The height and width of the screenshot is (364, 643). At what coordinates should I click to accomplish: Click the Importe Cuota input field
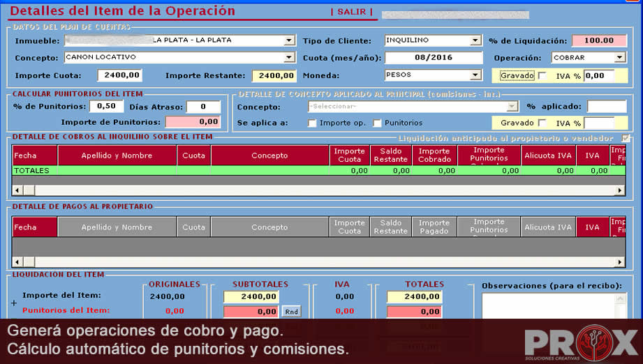[119, 75]
